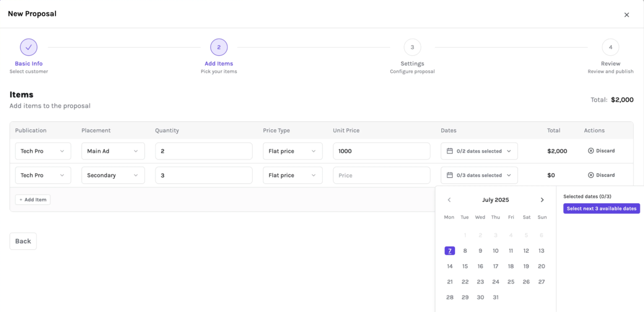This screenshot has height=312, width=644.
Task: Discard the Secondary item row
Action: coord(601,175)
